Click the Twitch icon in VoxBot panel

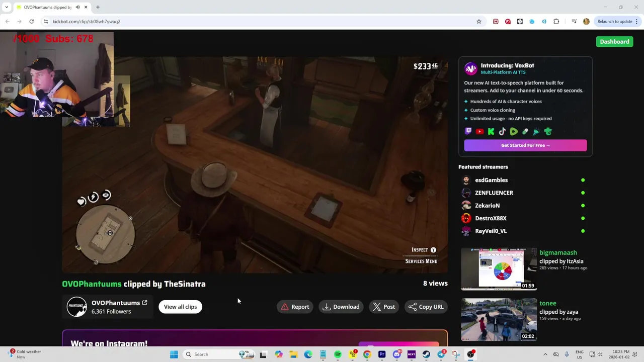tap(468, 131)
